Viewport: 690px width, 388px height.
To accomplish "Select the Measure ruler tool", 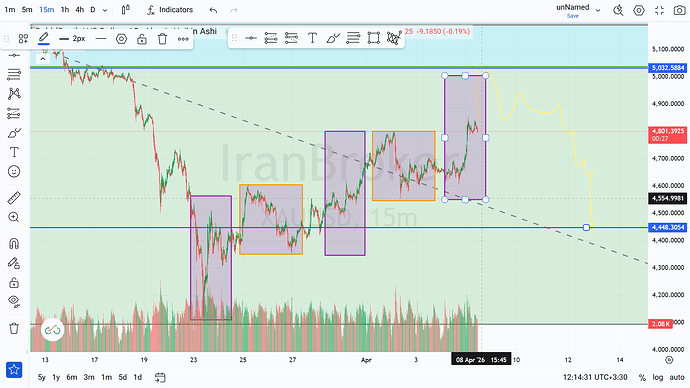I will (x=14, y=198).
